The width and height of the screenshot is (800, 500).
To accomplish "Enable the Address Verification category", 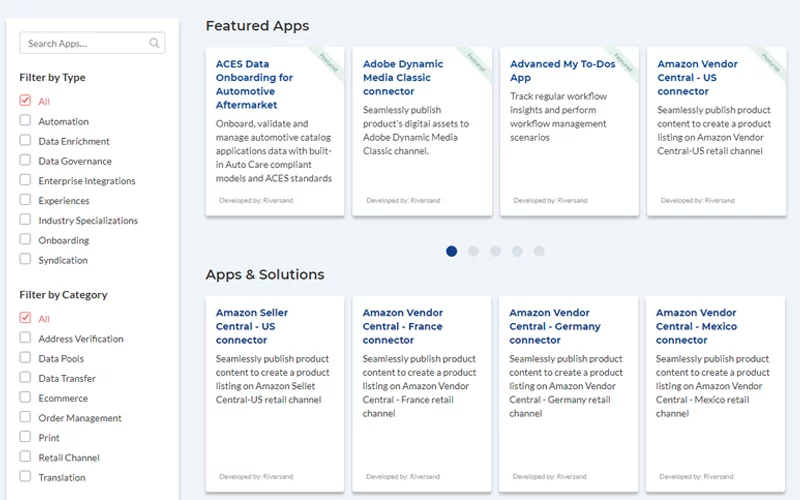I will point(25,337).
